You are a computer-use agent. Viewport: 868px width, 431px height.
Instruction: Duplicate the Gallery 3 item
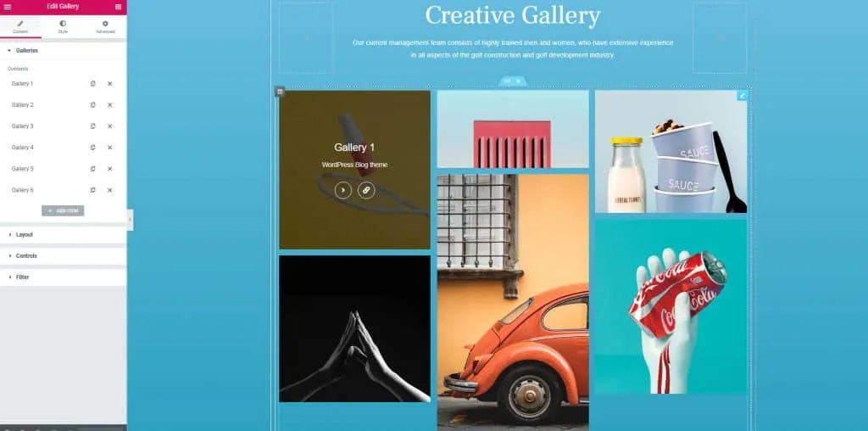[x=92, y=126]
